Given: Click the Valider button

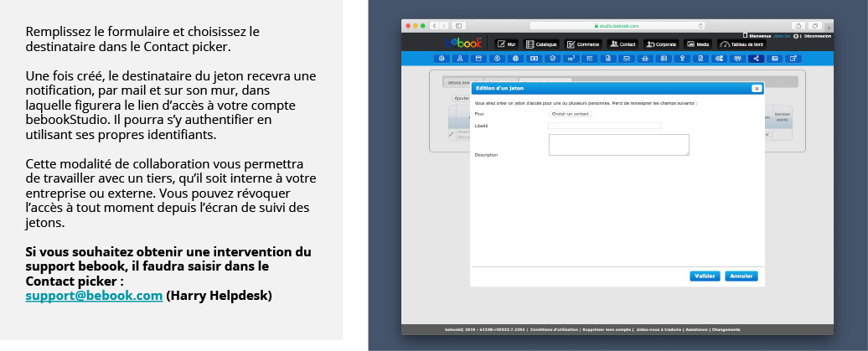Looking at the screenshot, I should pos(705,276).
